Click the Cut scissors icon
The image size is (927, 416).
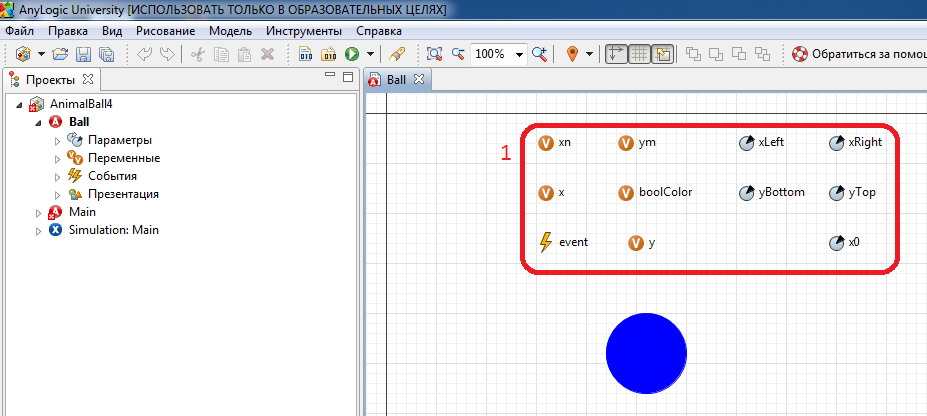pos(198,54)
